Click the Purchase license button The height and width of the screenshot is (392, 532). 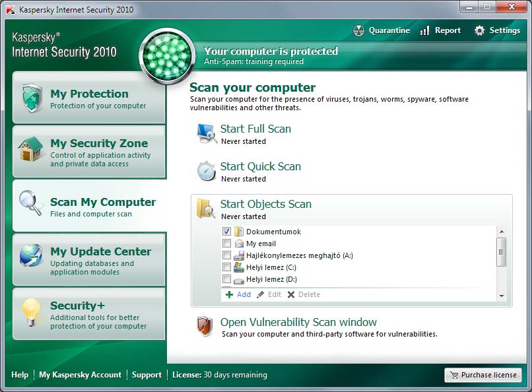[483, 375]
